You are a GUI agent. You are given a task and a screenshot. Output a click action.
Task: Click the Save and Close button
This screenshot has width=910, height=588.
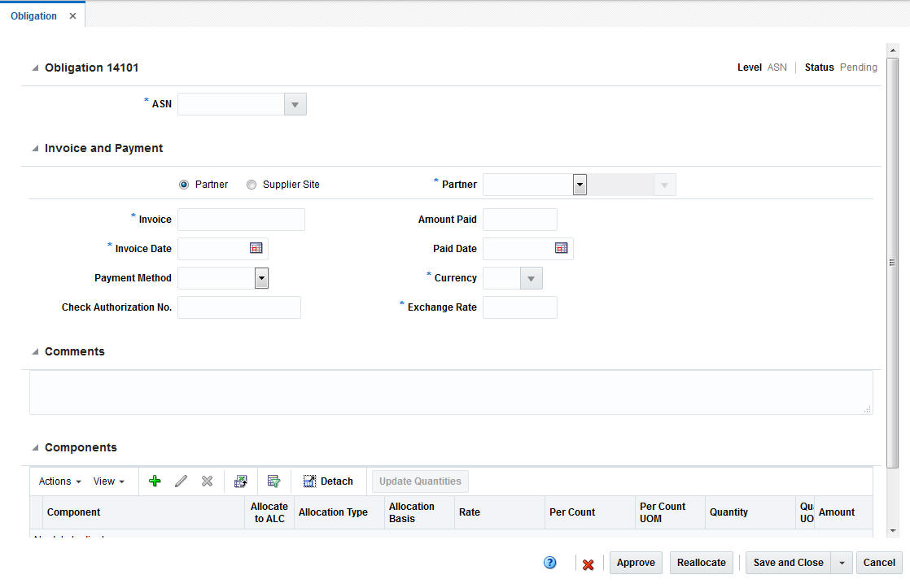click(x=788, y=563)
